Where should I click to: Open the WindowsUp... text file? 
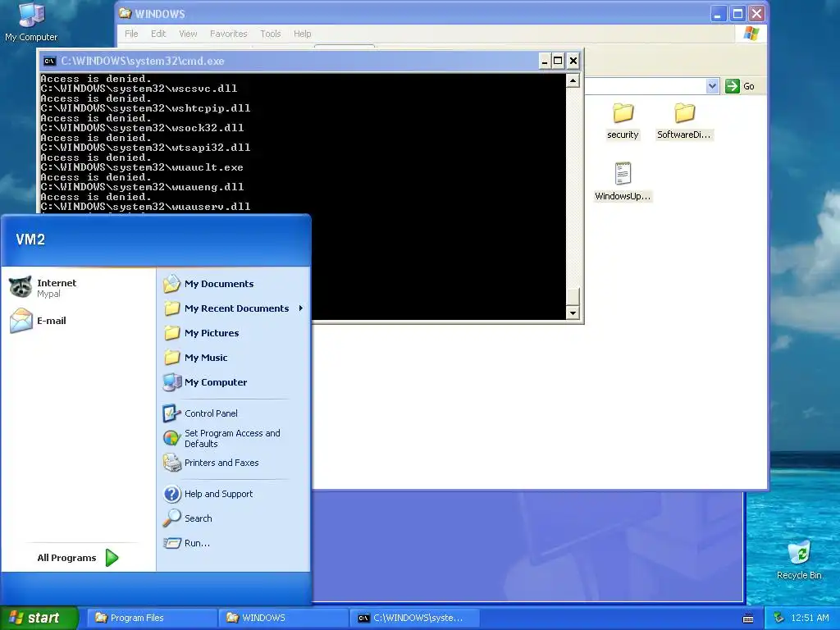point(623,182)
